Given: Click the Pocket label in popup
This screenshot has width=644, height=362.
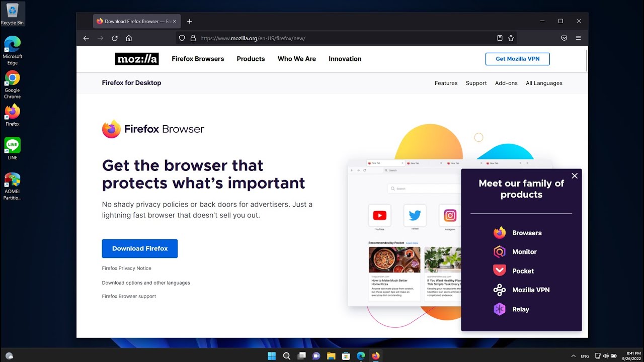Looking at the screenshot, I should coord(523,271).
